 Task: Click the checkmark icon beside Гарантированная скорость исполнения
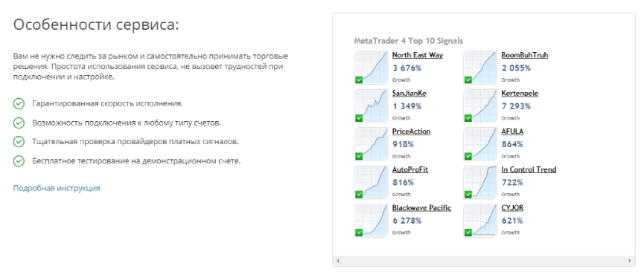tap(19, 104)
